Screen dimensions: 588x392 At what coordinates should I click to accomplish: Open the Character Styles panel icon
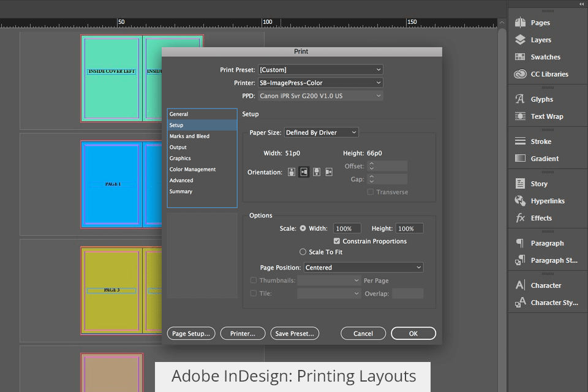click(520, 303)
